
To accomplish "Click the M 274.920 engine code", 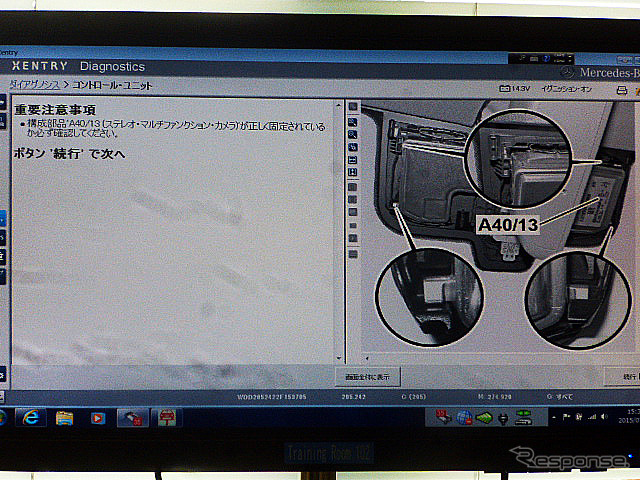I will coord(494,397).
